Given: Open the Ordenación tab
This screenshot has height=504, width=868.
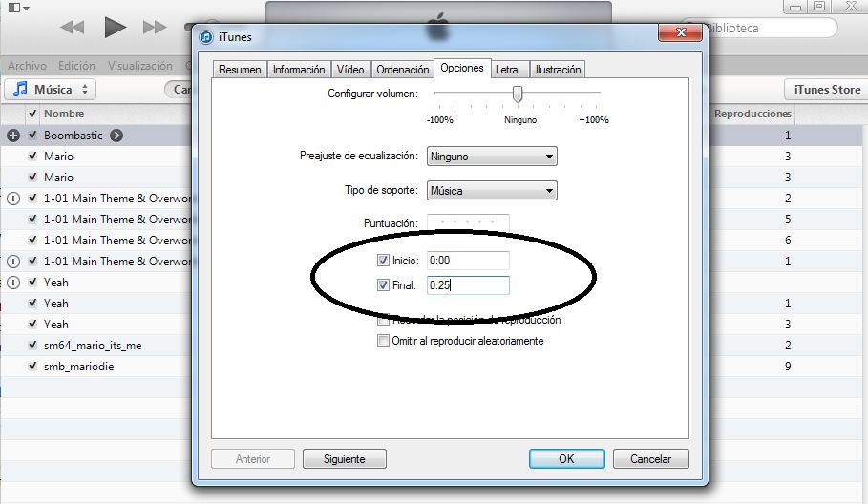Looking at the screenshot, I should [402, 70].
